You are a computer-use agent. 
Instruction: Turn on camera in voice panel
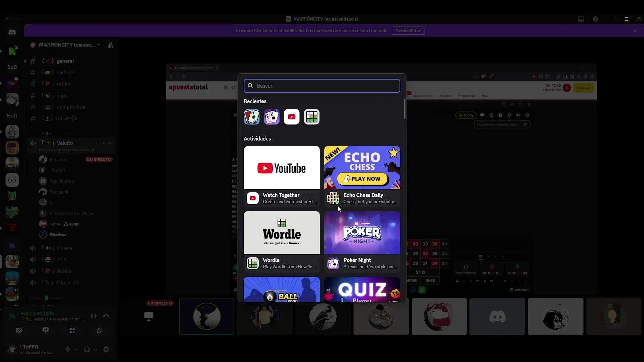tap(19, 330)
